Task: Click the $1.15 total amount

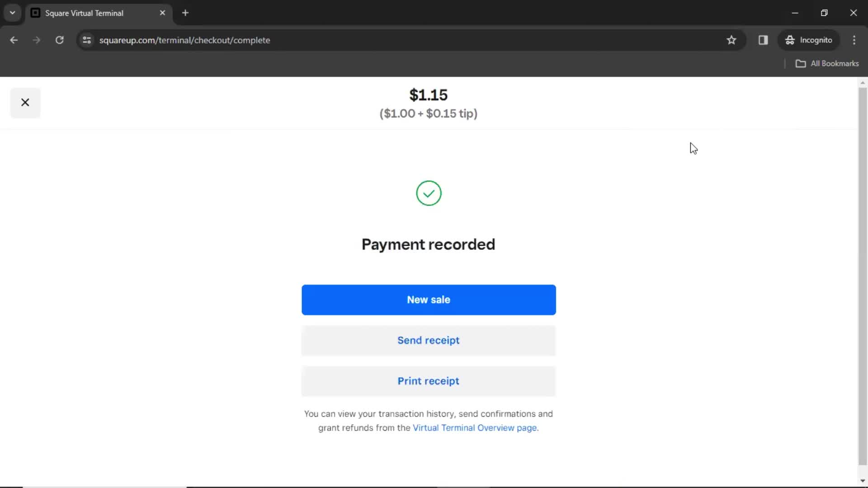Action: coord(428,95)
